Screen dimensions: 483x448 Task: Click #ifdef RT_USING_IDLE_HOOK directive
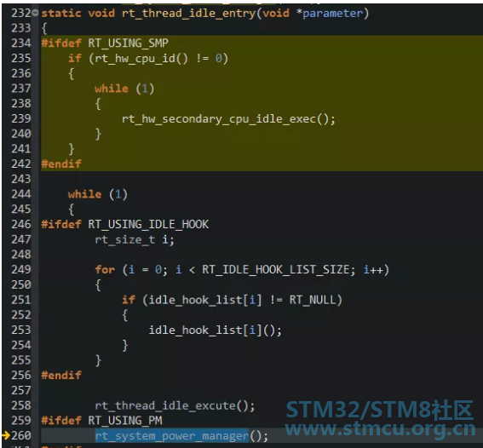pos(125,225)
